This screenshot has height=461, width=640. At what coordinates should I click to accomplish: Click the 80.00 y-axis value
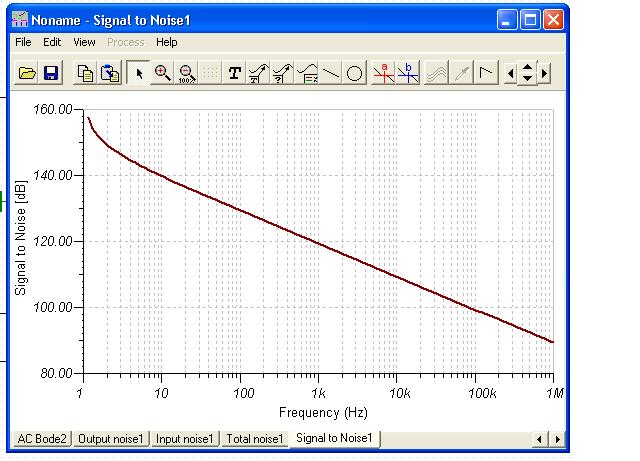56,373
